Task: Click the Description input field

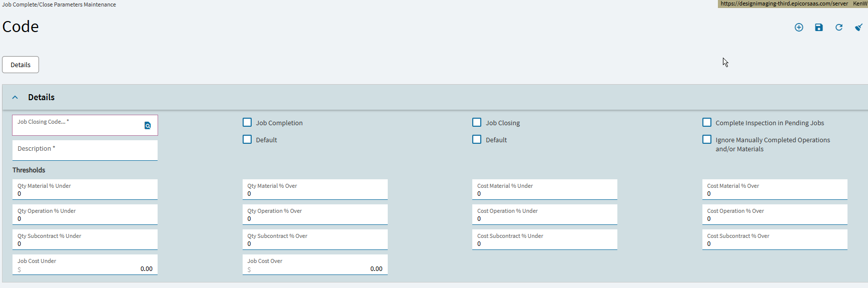Action: [x=85, y=150]
